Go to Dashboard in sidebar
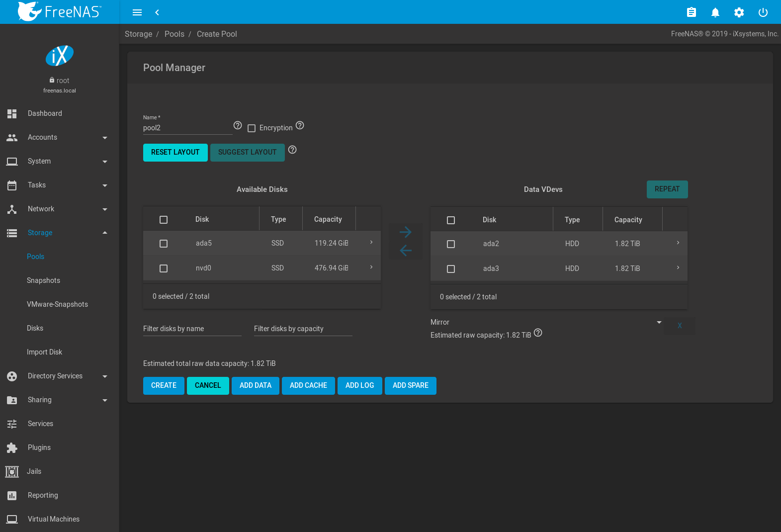The width and height of the screenshot is (781, 532). tap(45, 113)
